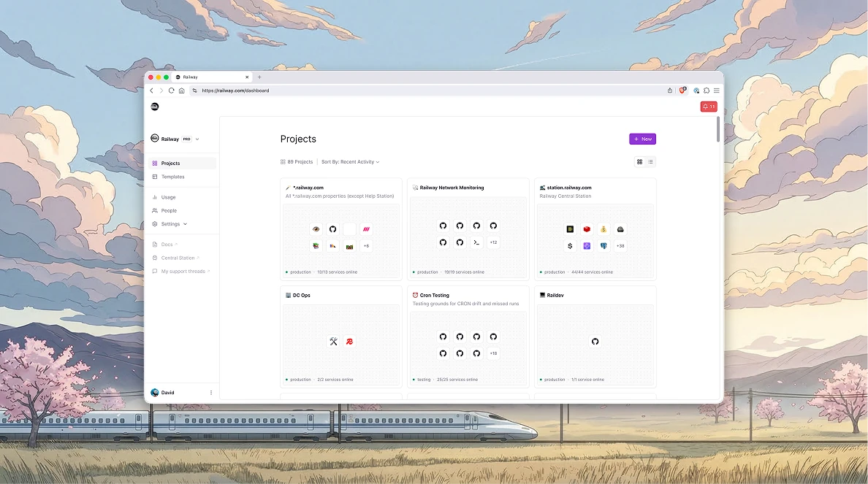Open the Cron Testing project

435,296
